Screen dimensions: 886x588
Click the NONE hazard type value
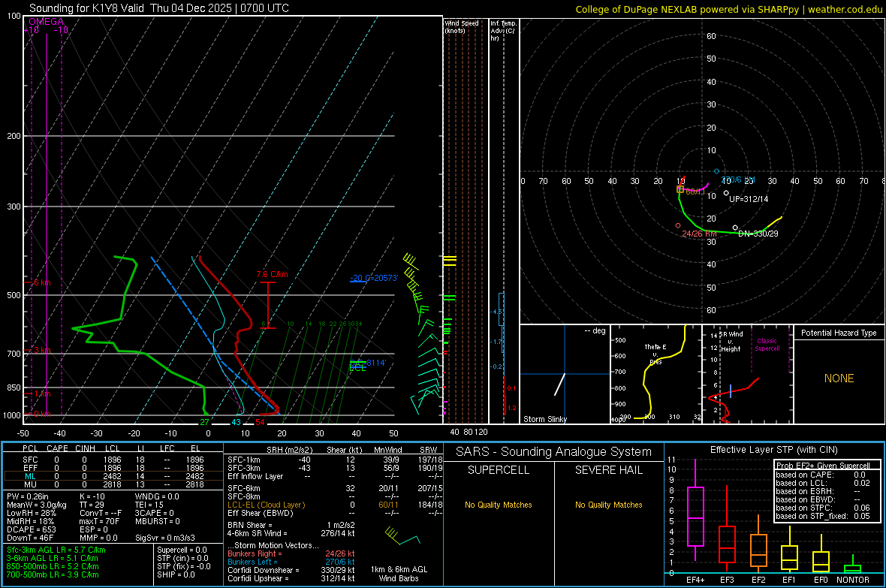pos(839,378)
